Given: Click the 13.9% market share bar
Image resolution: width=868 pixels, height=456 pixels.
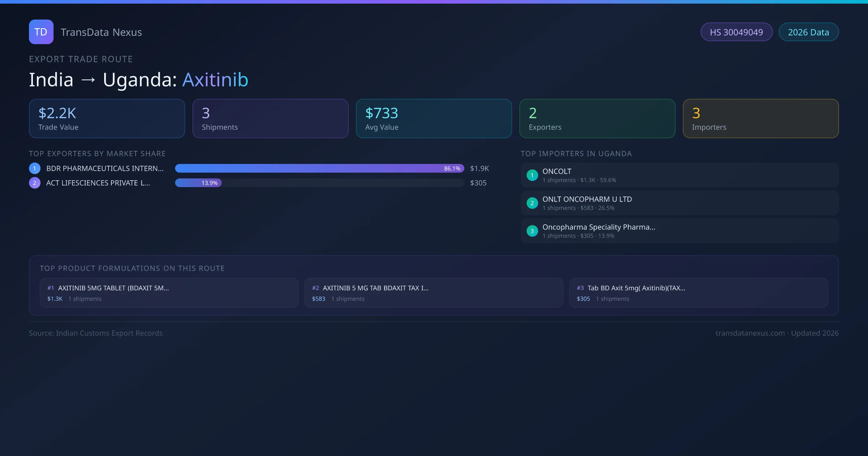Looking at the screenshot, I should tap(198, 183).
